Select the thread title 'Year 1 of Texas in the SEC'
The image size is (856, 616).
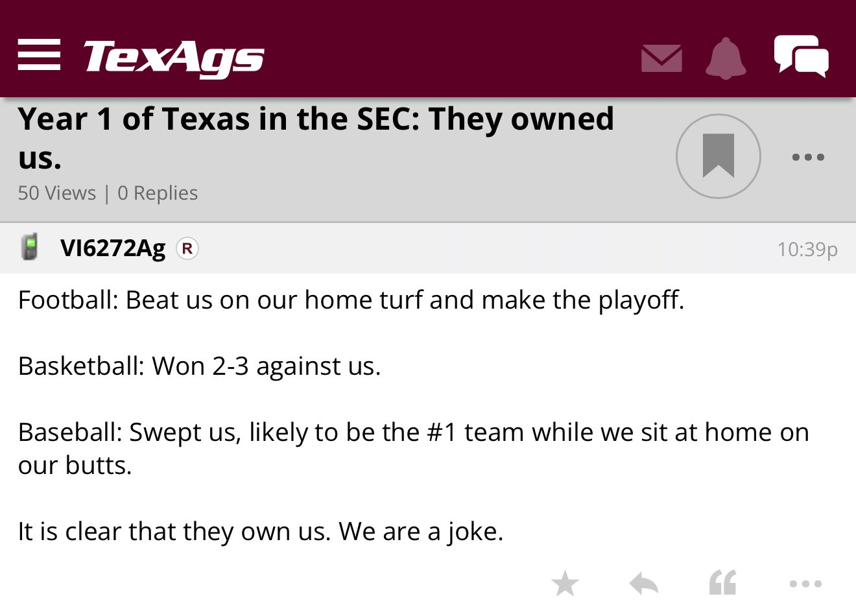(x=316, y=137)
